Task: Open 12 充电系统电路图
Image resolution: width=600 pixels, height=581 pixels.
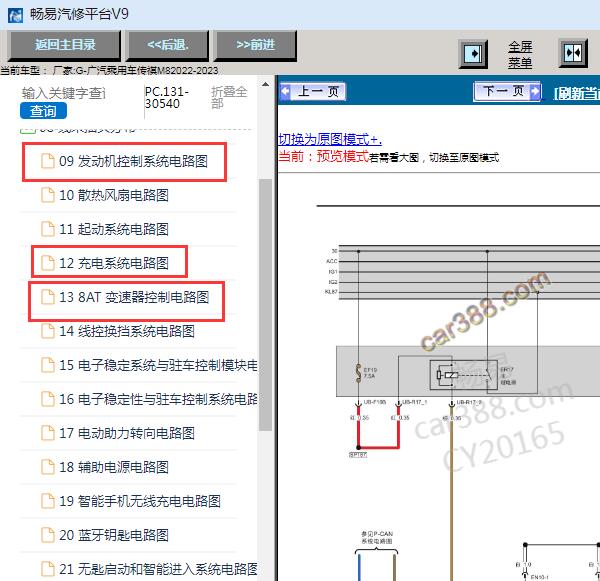Action: (x=114, y=263)
